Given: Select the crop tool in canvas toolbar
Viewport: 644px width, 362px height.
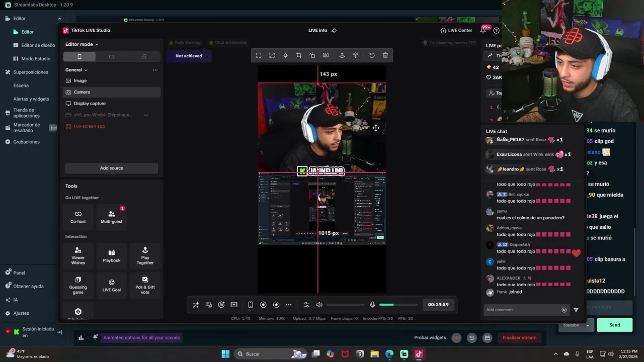Looking at the screenshot, I should point(299,55).
